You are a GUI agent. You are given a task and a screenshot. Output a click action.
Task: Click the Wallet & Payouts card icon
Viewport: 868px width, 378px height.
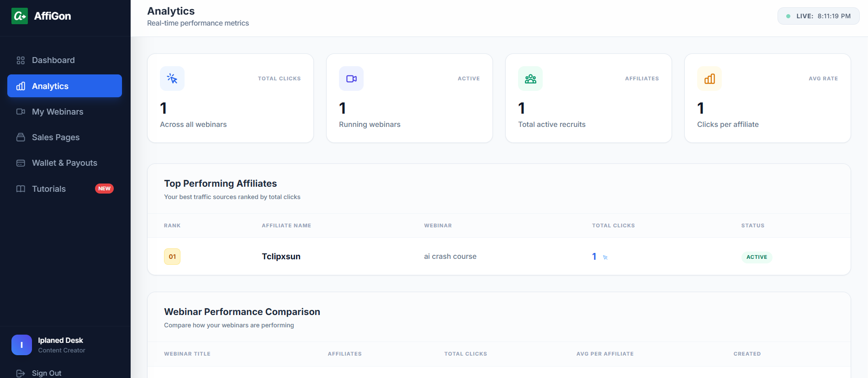(x=21, y=163)
